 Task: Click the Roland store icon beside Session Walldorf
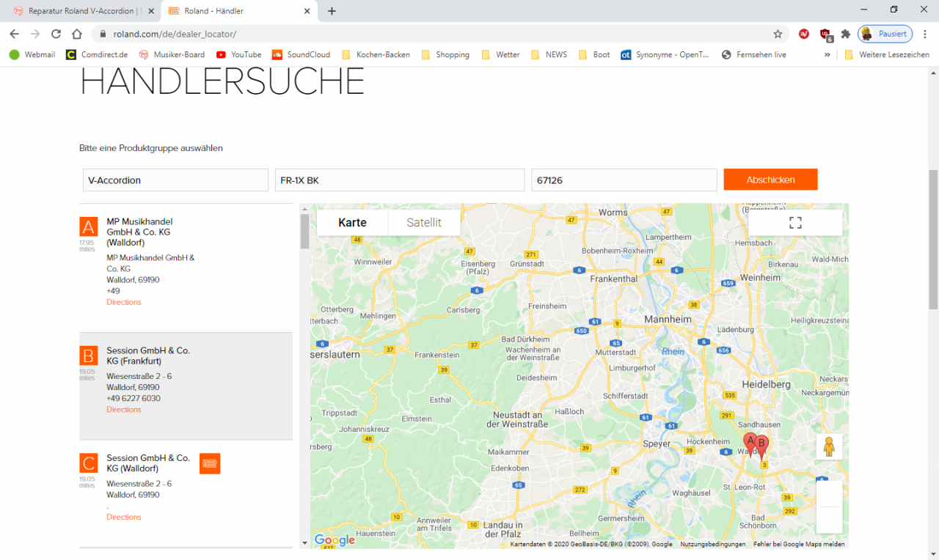[x=210, y=463]
